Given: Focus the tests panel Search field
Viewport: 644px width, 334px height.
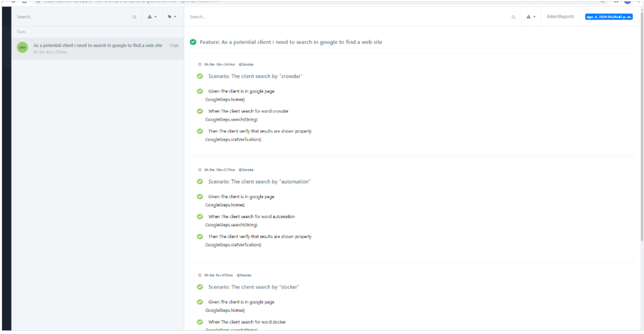Looking at the screenshot, I should (x=71, y=17).
